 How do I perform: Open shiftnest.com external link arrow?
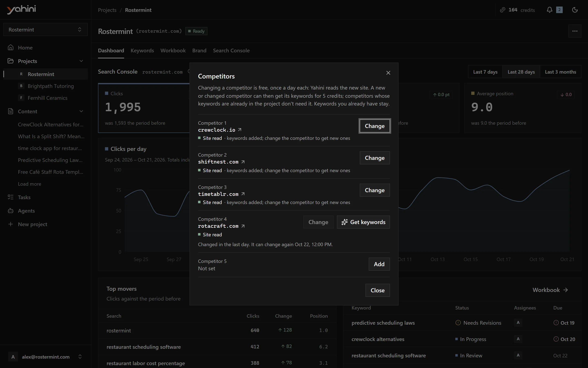243,162
